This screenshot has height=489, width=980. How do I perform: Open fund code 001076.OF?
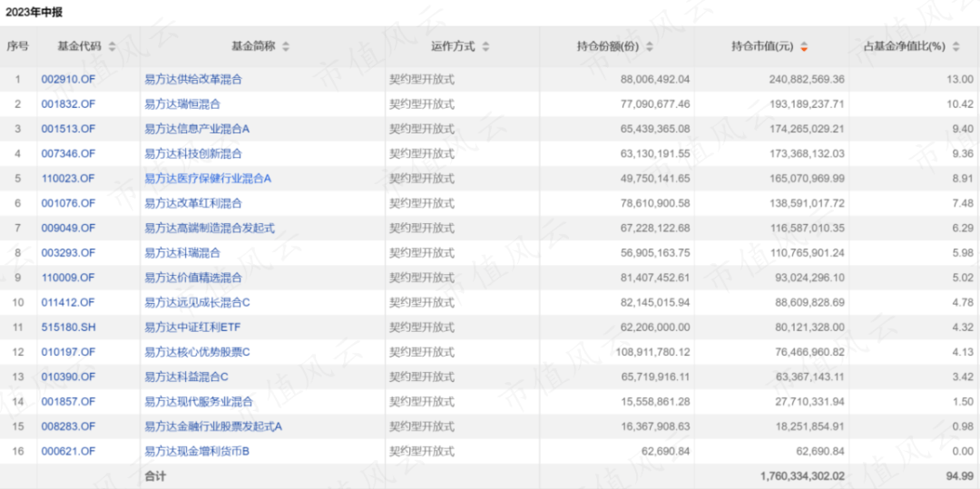coord(68,203)
